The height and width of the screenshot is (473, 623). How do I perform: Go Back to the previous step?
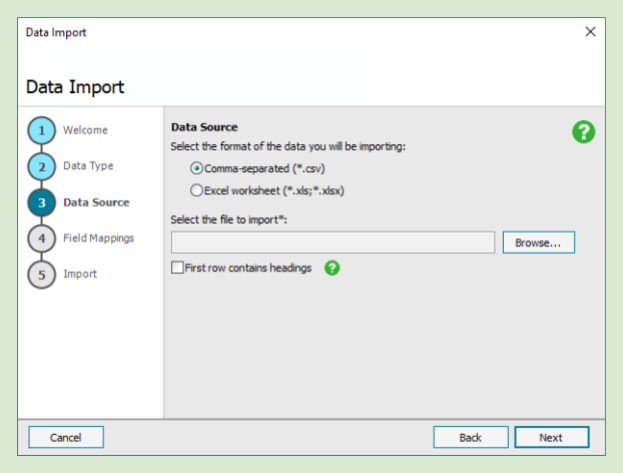(x=470, y=437)
